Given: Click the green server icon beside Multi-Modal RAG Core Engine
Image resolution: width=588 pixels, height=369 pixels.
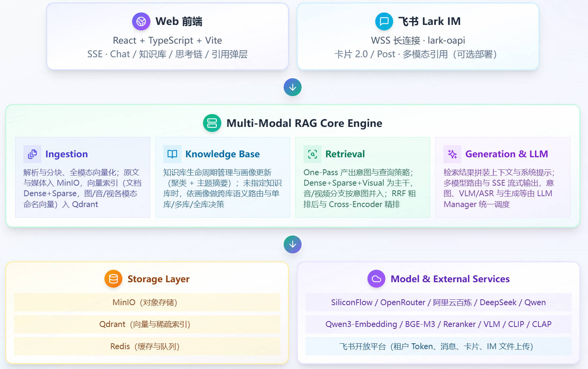Looking at the screenshot, I should click(212, 123).
